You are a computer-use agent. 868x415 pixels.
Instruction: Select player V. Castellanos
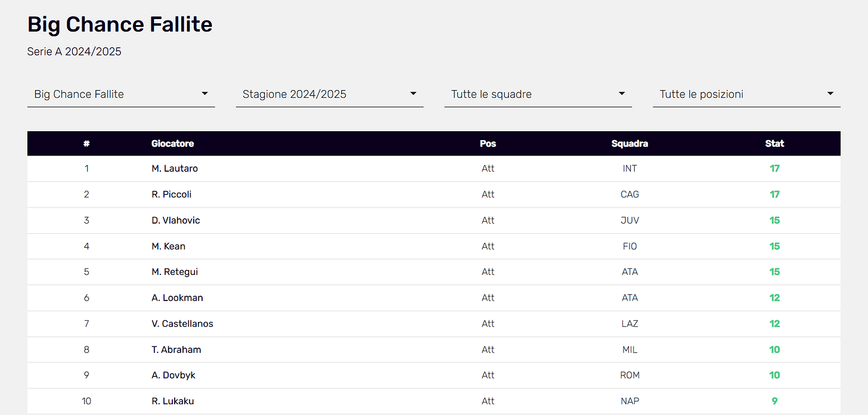click(182, 324)
